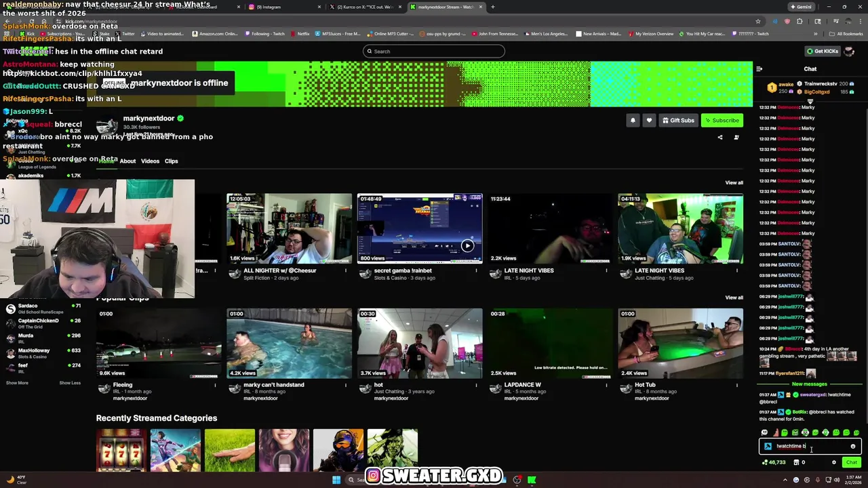Open the All Bookmarks folder
The width and height of the screenshot is (868, 488).
(x=846, y=34)
